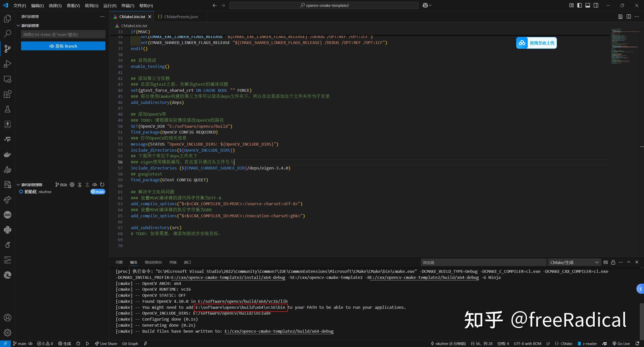Open the Docker view in the sidebar
Viewport: 644px width, 347px height.
[x=7, y=154]
